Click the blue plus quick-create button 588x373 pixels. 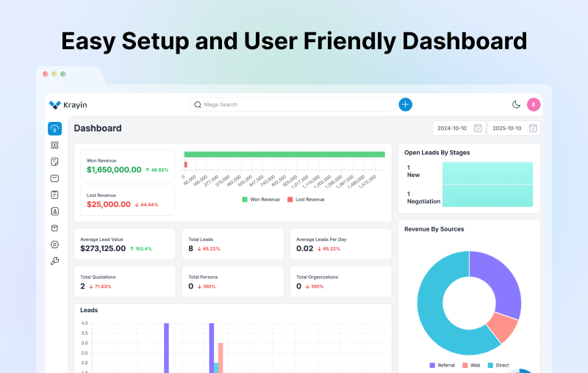point(406,104)
